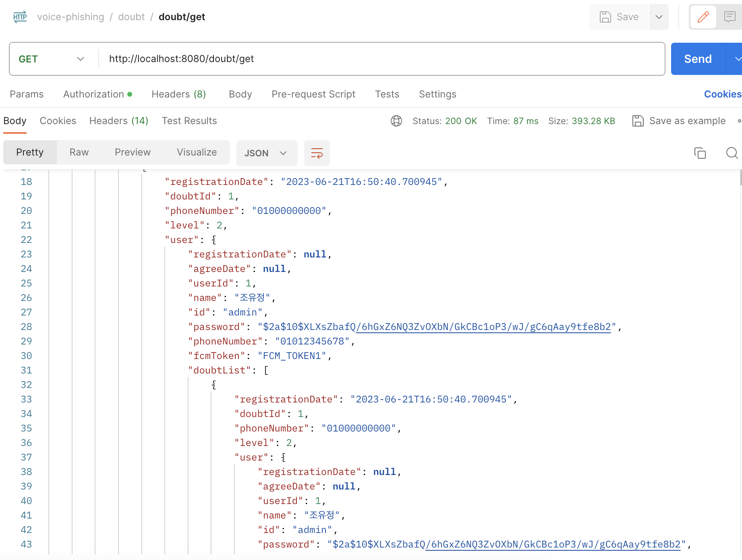
Task: Open the comments icon
Action: point(730,17)
